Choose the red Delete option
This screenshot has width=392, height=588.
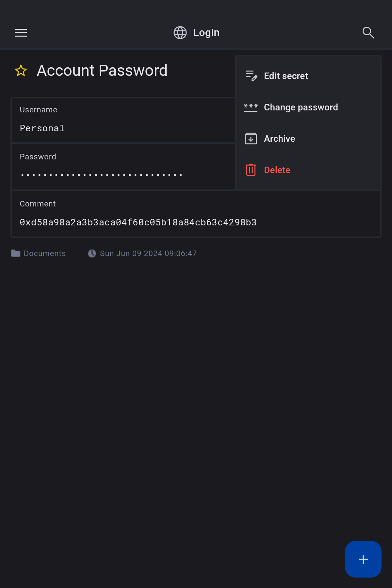point(277,170)
